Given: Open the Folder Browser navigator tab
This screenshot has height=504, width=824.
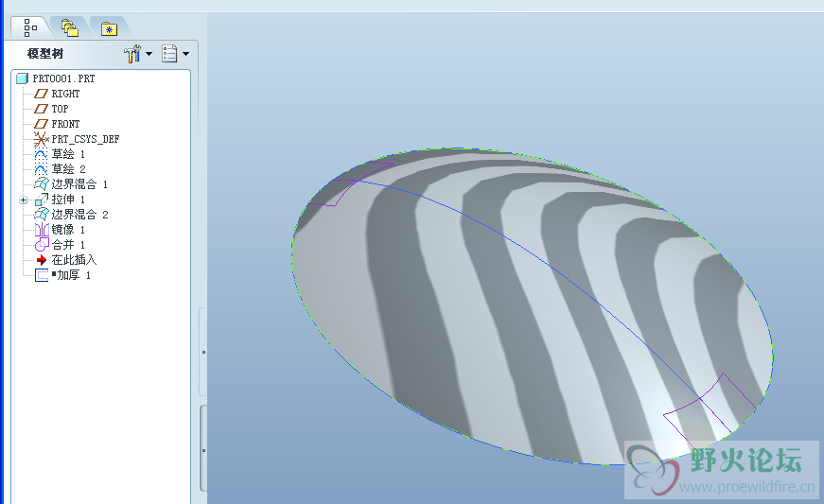Looking at the screenshot, I should [x=69, y=27].
